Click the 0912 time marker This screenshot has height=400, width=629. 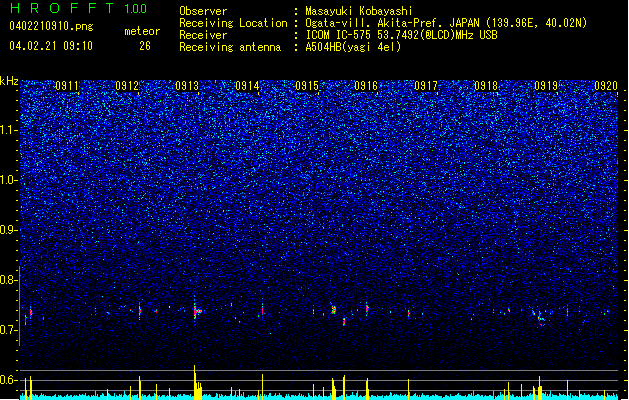127,86
